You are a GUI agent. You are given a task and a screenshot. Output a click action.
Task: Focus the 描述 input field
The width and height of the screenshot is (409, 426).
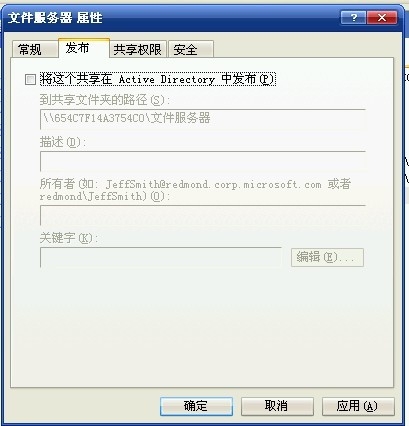point(203,161)
